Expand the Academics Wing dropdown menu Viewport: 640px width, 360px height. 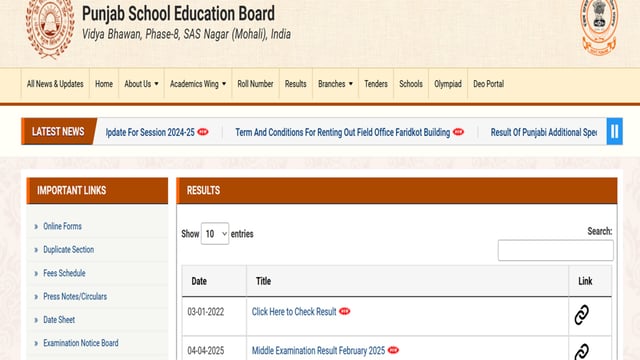pos(198,84)
